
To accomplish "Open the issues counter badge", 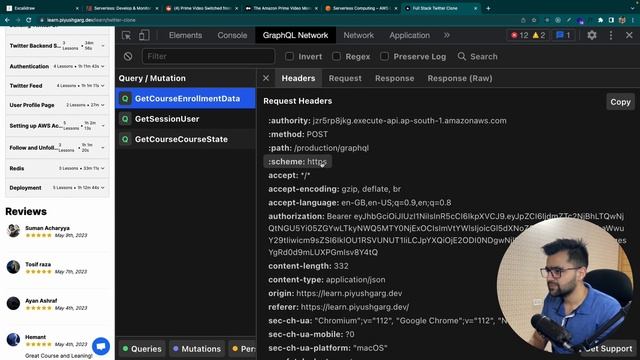I will (x=563, y=36).
